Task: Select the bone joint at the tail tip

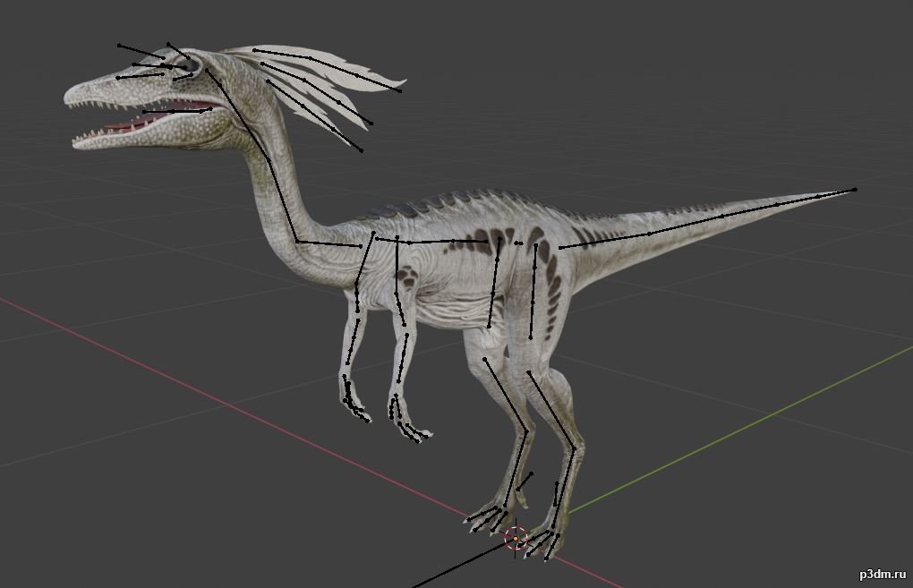Action: pos(855,190)
